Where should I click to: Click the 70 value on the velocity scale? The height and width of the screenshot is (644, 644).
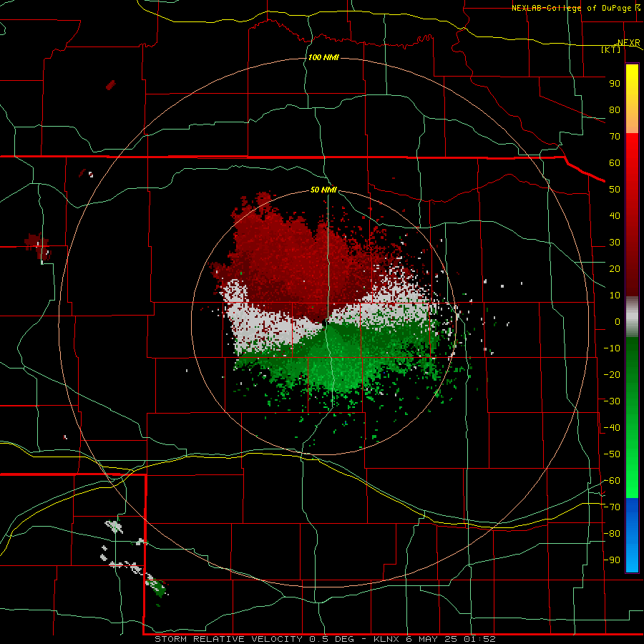[x=615, y=137]
